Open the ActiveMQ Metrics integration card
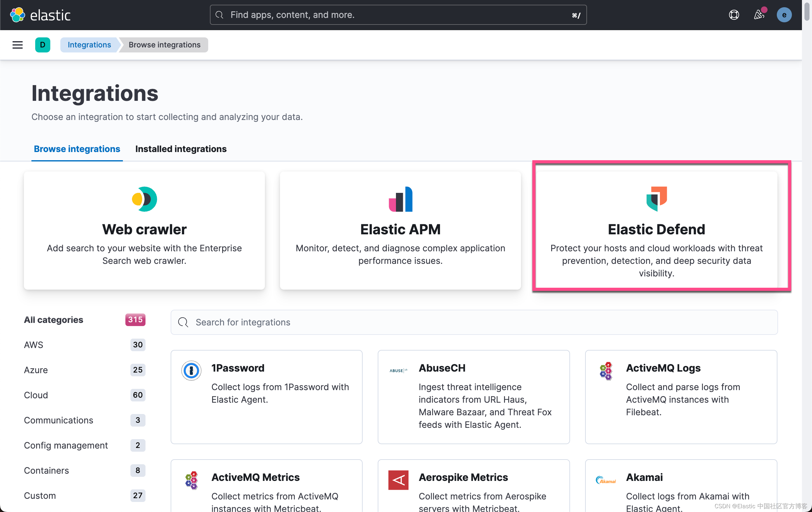812x512 pixels. [266, 486]
